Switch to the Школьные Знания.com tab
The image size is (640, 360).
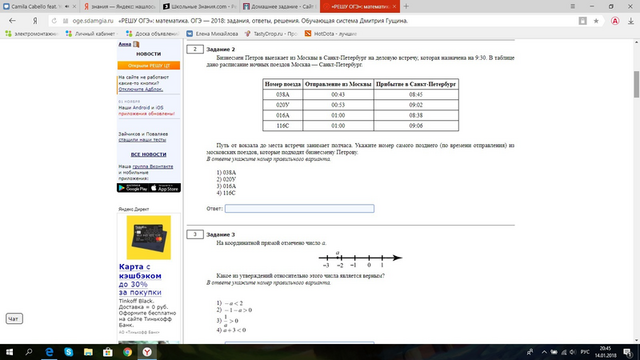click(x=200, y=7)
